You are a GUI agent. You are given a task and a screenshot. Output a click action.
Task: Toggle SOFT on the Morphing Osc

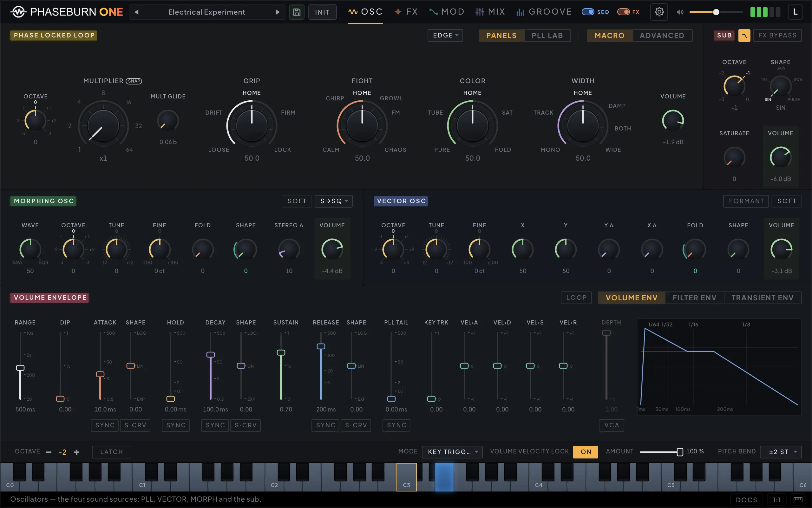tap(297, 201)
